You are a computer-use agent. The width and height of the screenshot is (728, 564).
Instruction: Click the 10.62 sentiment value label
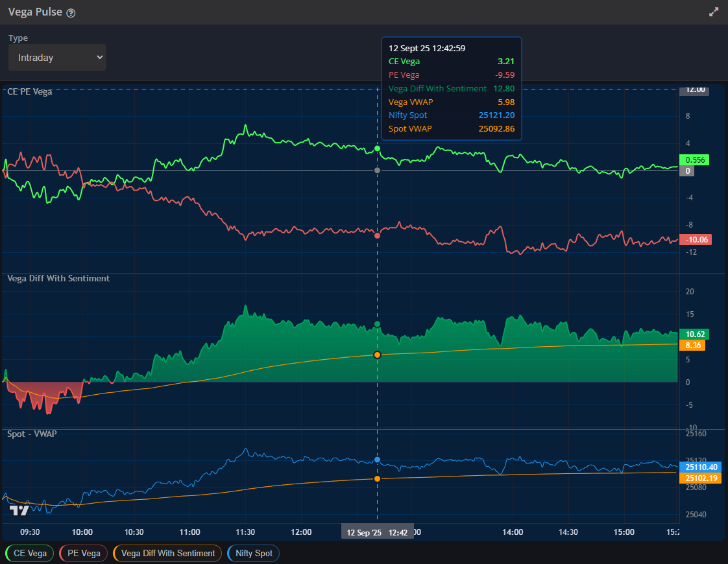(x=694, y=334)
